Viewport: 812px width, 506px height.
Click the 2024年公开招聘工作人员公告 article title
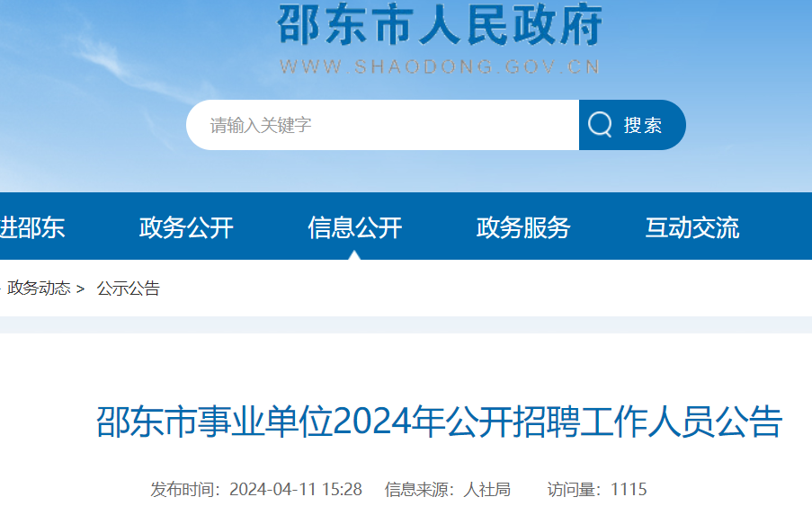tap(439, 422)
